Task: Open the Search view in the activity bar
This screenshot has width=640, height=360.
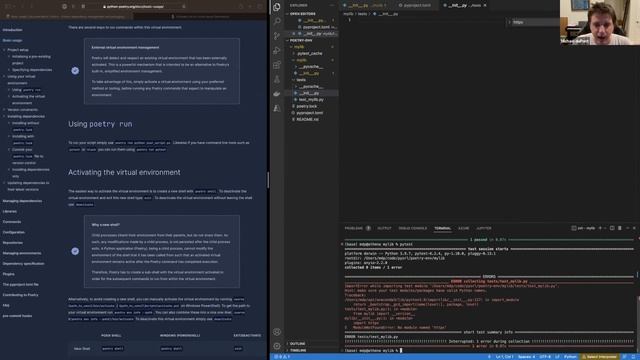Action: [x=277, y=21]
